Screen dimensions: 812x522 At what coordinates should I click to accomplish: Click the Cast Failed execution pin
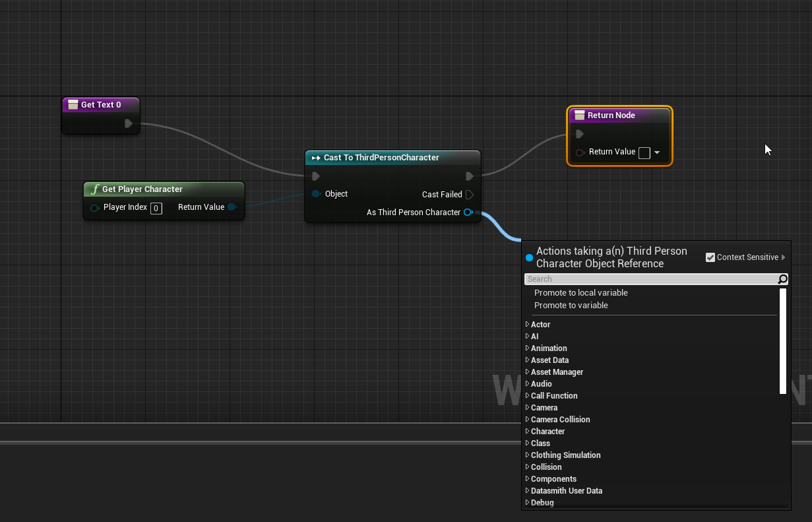pyautogui.click(x=470, y=195)
